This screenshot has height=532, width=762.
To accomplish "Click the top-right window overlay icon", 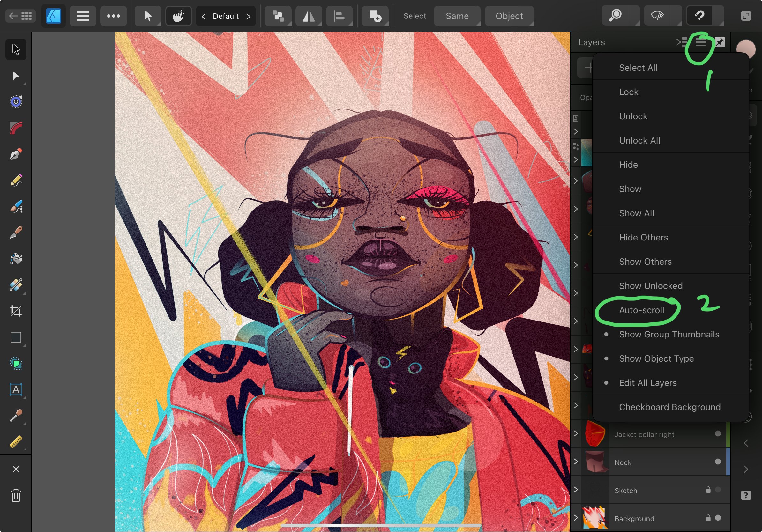I will coord(746,16).
